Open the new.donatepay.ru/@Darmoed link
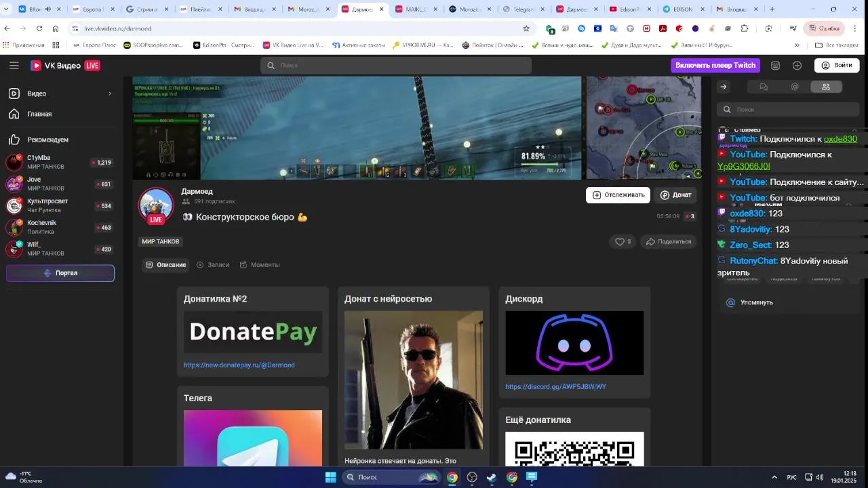Viewport: 868px width, 488px height. (239, 365)
